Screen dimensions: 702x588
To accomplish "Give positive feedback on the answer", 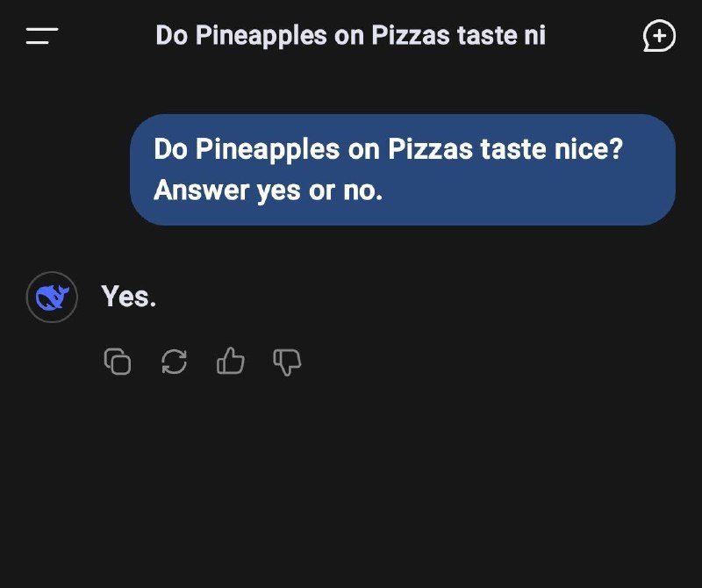I will pyautogui.click(x=231, y=361).
